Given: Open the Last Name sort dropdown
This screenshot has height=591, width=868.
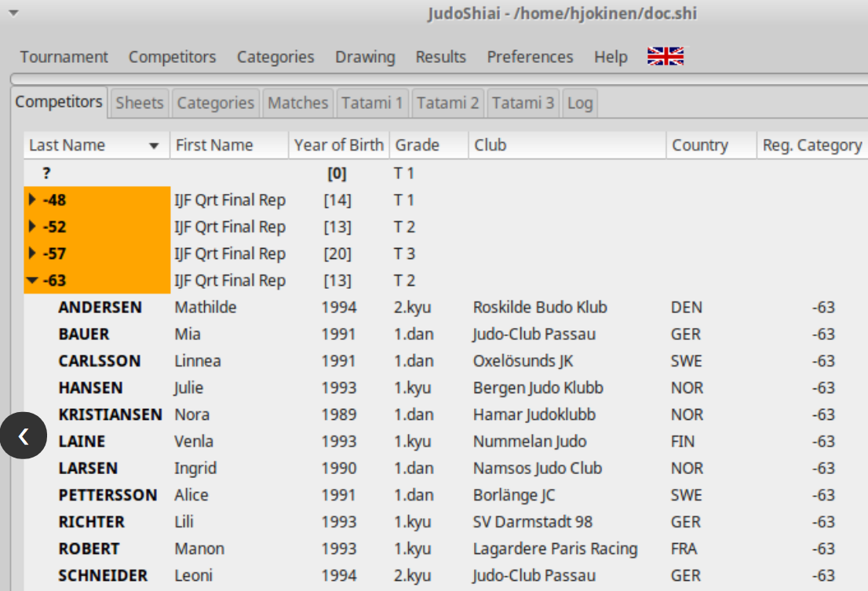Looking at the screenshot, I should [x=154, y=145].
